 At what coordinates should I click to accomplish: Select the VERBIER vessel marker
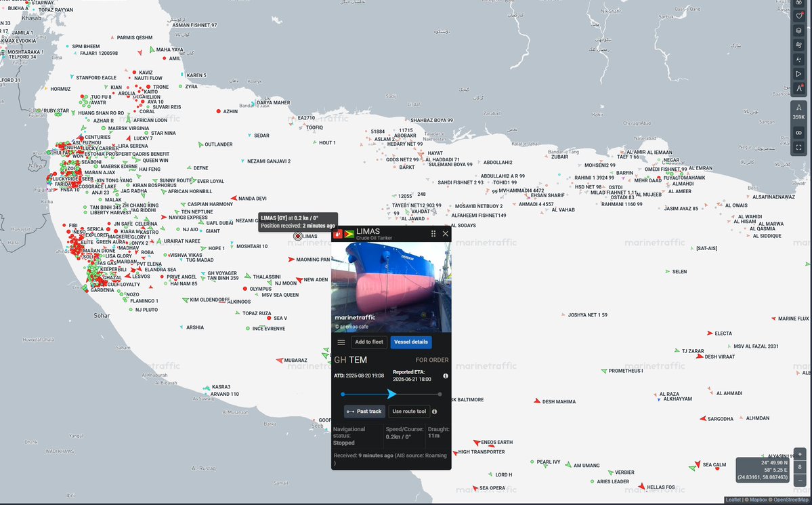[611, 472]
